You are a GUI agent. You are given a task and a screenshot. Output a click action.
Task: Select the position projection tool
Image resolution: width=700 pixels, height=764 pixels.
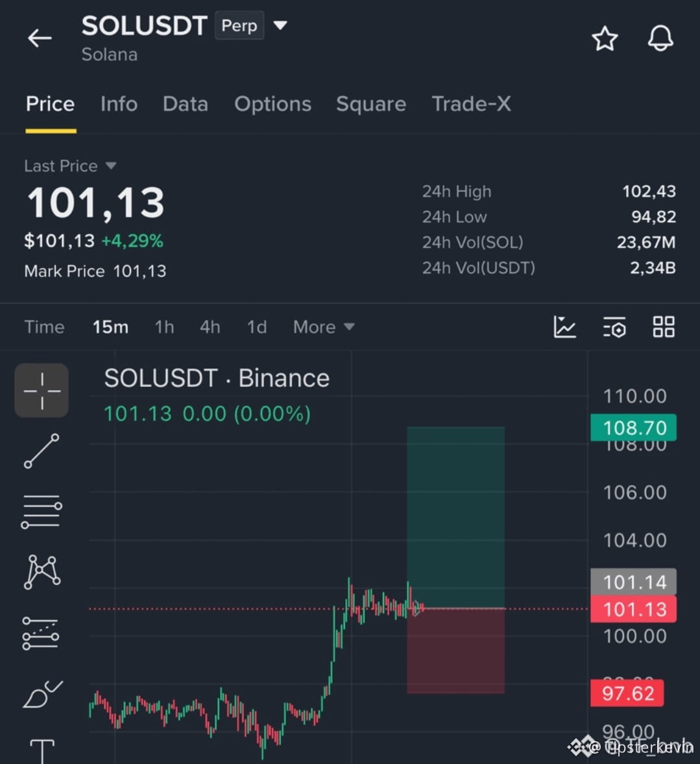(x=41, y=634)
